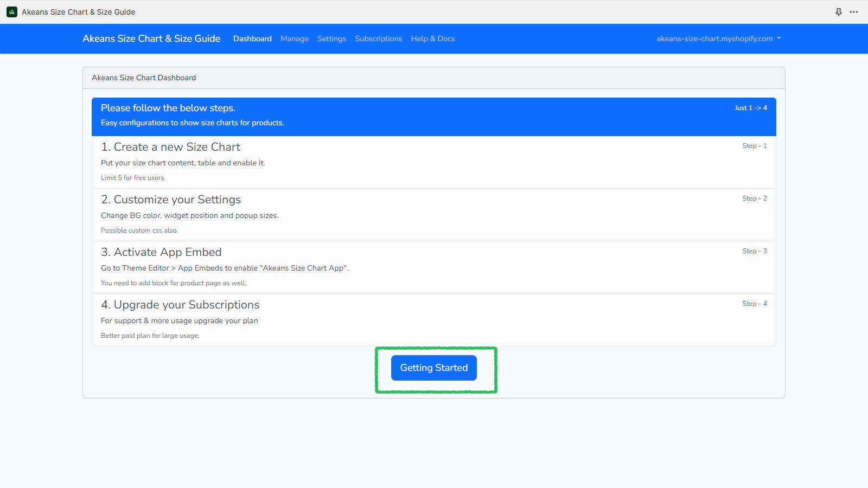Open step 3 Activate App Embed

[x=161, y=252]
